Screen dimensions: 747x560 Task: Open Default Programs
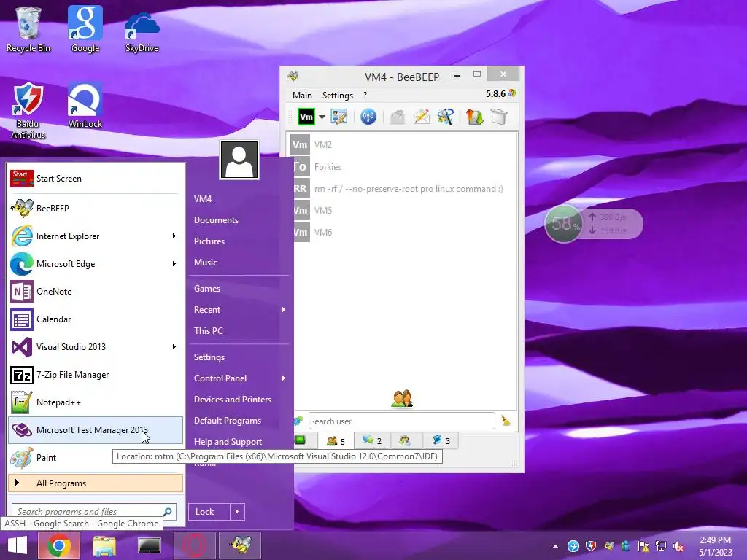point(228,421)
